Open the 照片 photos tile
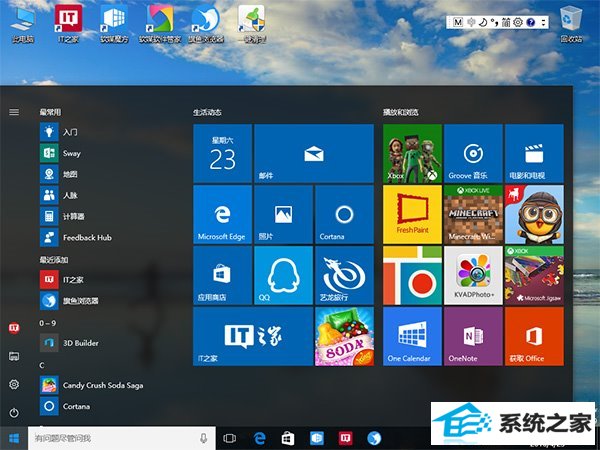This screenshot has height=450, width=600. click(x=283, y=214)
